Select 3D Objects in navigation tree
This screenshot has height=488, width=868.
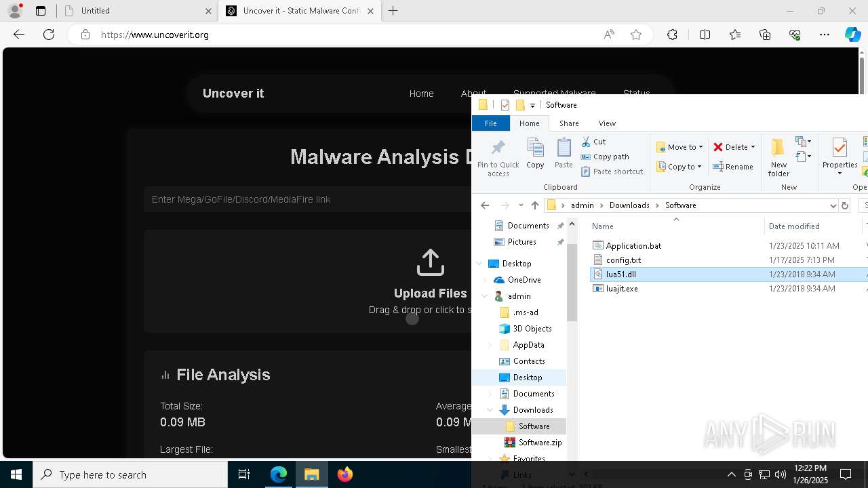click(532, 329)
